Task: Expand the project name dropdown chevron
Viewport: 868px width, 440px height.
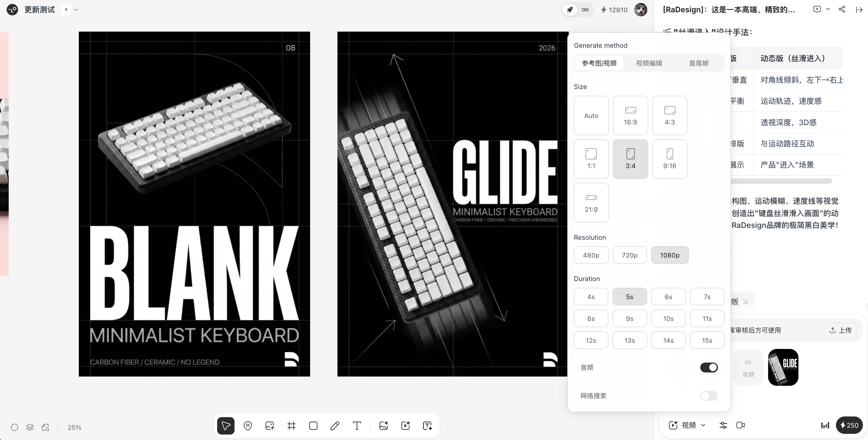Action: coord(76,10)
